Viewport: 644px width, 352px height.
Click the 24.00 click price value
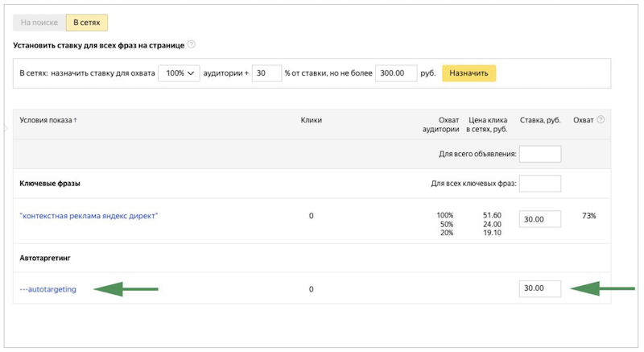492,224
